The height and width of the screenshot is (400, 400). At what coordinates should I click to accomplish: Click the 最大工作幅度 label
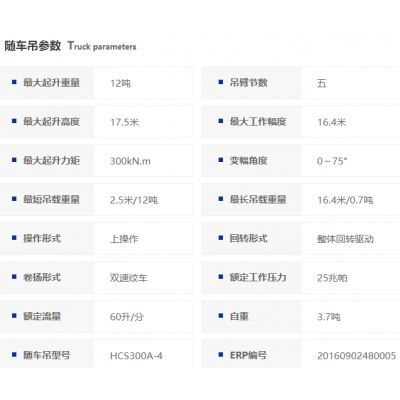tap(258, 122)
